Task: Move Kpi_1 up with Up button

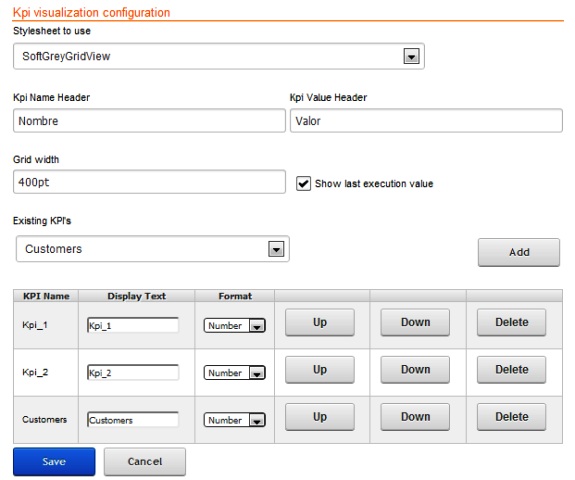Action: (x=320, y=322)
